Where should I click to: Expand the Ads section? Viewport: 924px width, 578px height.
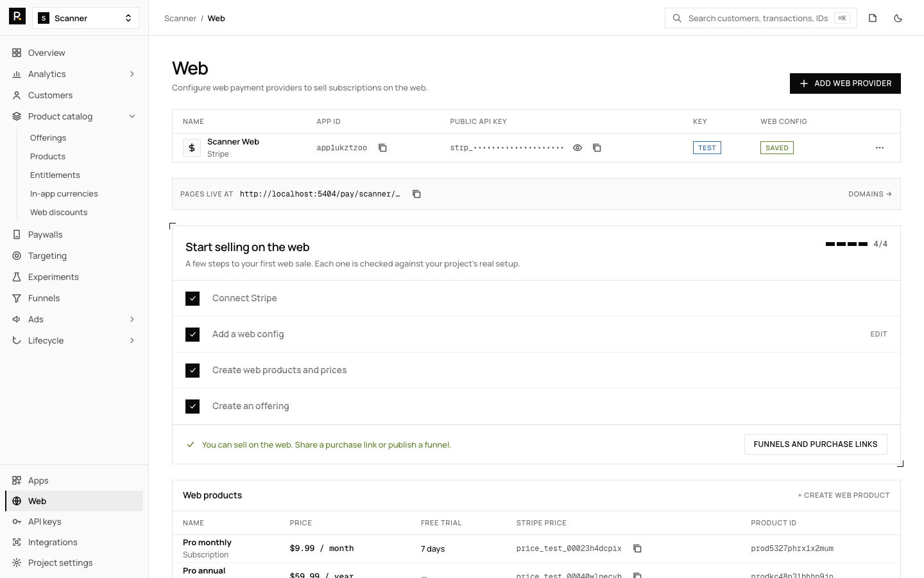(74, 319)
